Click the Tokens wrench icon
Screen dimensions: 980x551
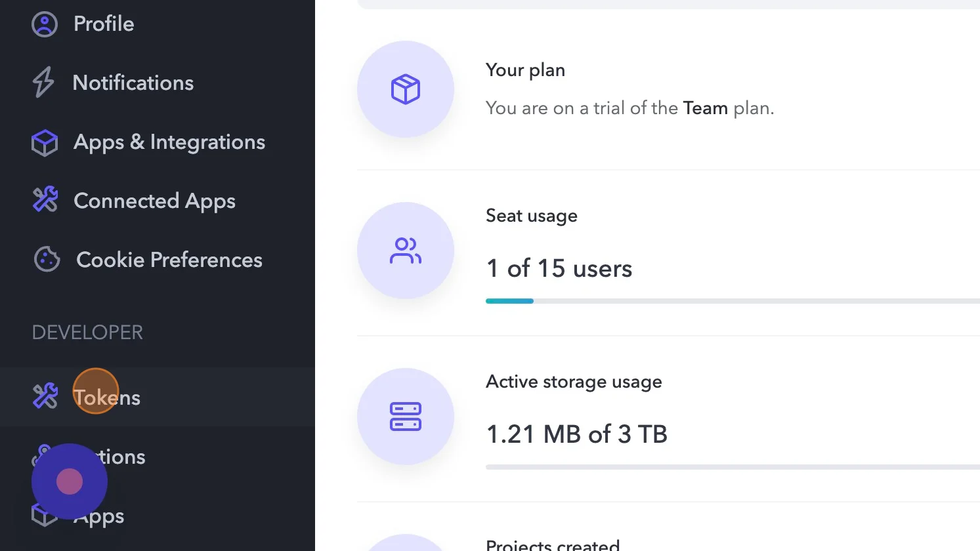45,396
